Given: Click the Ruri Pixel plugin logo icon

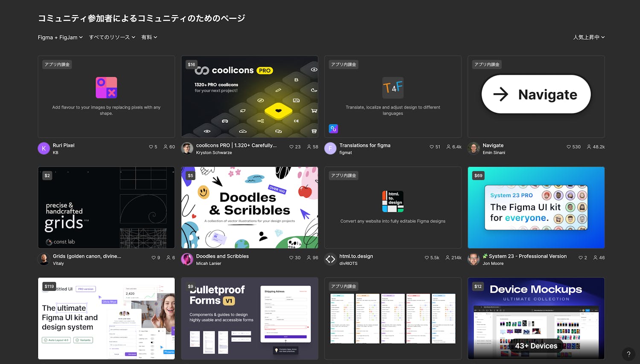Looking at the screenshot, I should click(106, 88).
